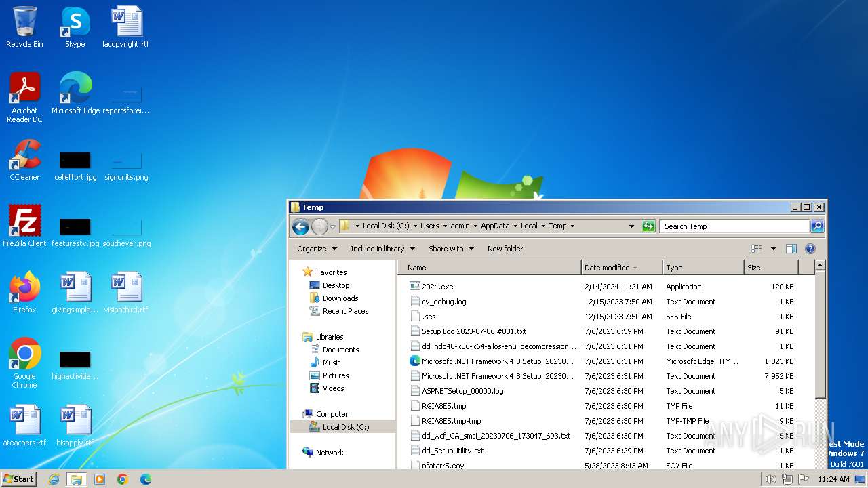The width and height of the screenshot is (868, 488).
Task: Select visionthird.rtf on desktop
Action: [126, 293]
